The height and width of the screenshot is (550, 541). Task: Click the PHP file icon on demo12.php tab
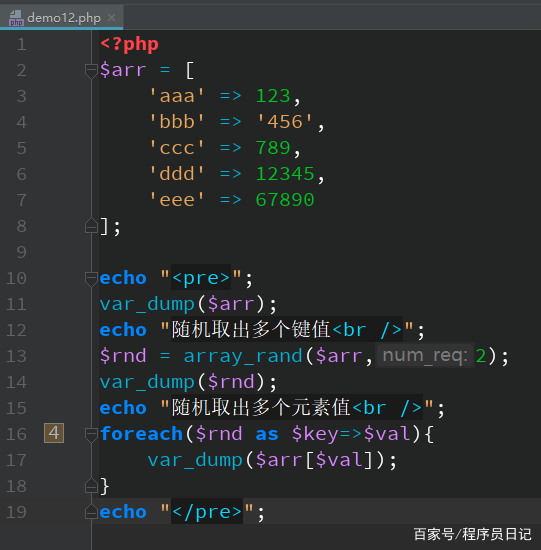(x=16, y=18)
